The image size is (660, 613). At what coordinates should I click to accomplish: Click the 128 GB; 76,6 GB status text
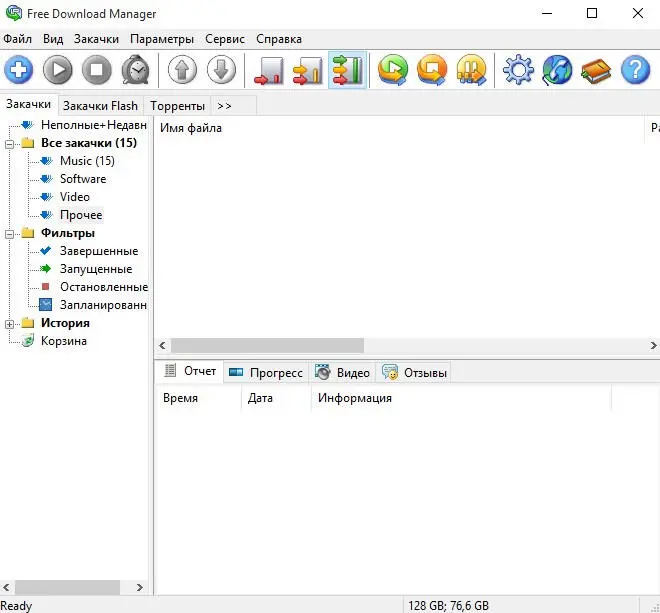[x=448, y=605]
